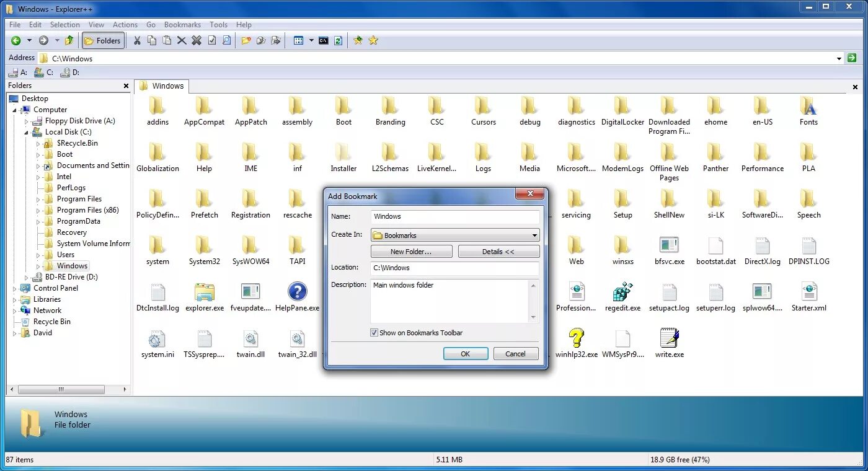The height and width of the screenshot is (471, 868).
Task: Click the bold Delete Permanently X icon
Action: 197,40
